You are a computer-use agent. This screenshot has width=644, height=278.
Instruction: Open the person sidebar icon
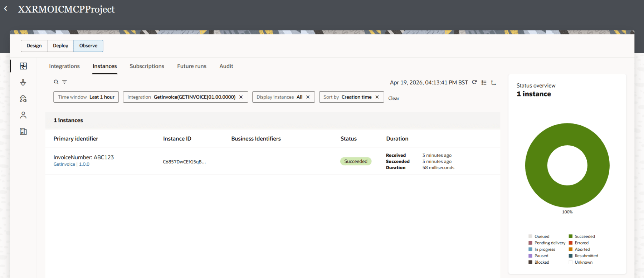pos(23,115)
